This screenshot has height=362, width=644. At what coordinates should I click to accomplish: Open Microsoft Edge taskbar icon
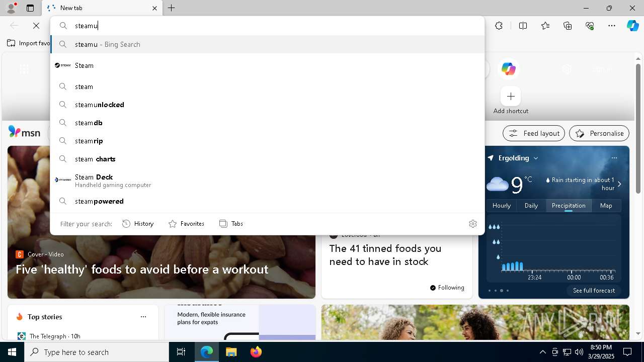point(207,352)
